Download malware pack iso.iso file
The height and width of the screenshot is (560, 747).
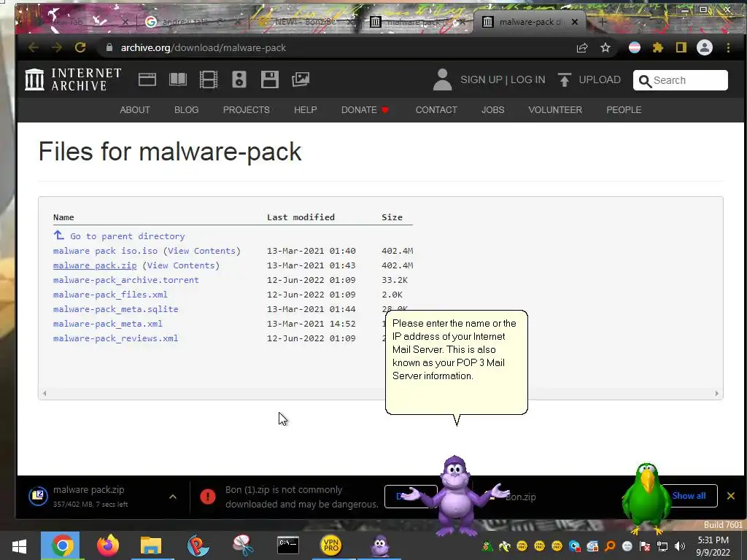tap(105, 251)
